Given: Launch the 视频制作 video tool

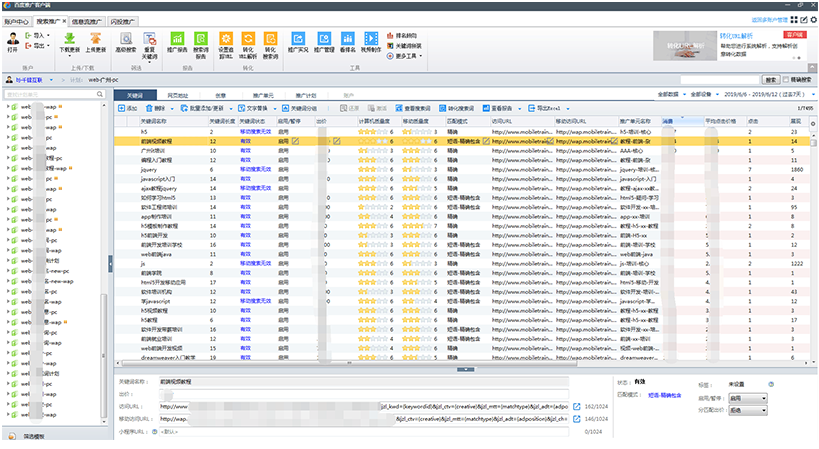Looking at the screenshot, I should 371,40.
